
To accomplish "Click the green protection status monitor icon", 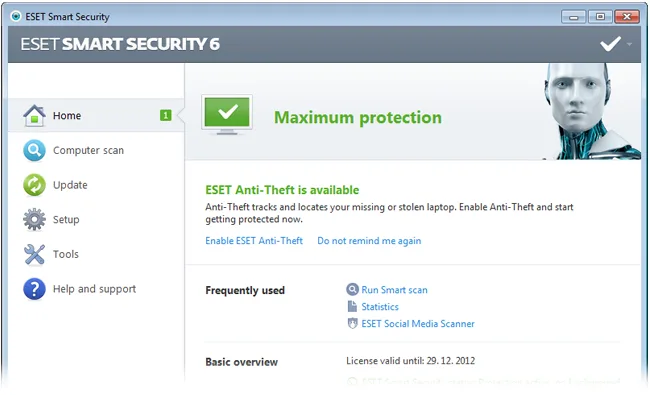I will tap(227, 115).
